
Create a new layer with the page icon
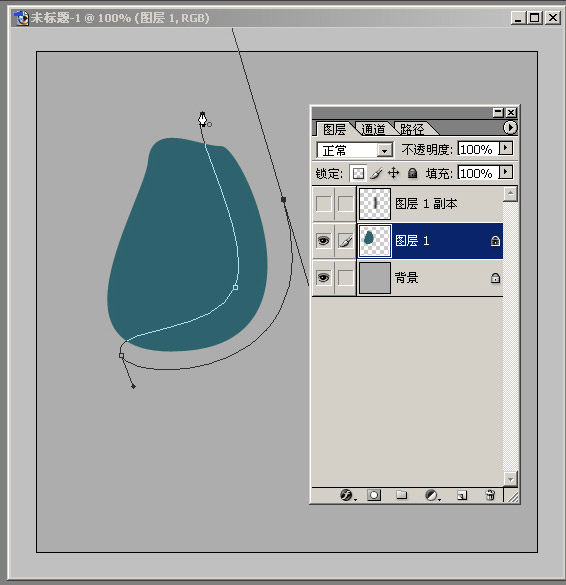click(x=462, y=495)
